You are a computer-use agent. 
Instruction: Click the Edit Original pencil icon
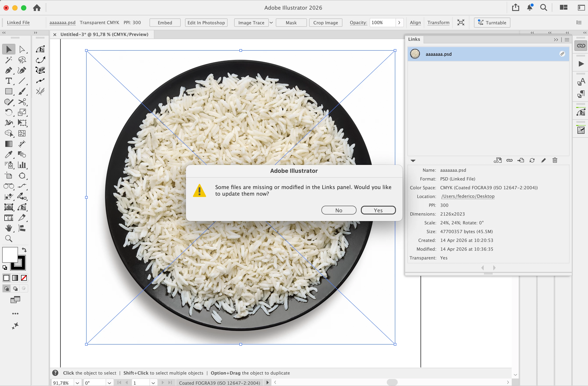pos(543,160)
